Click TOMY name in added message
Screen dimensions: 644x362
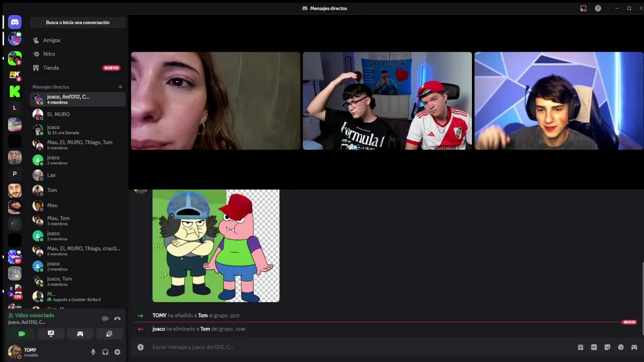click(x=159, y=316)
